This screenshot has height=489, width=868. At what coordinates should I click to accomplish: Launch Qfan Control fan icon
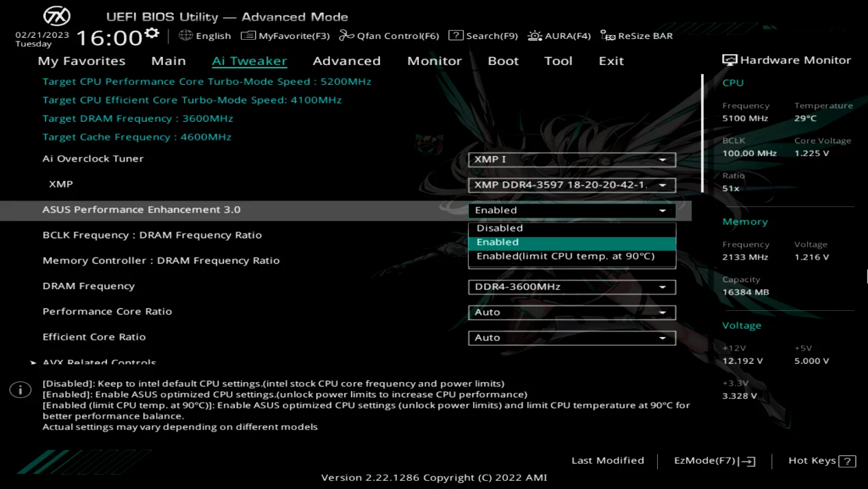click(347, 36)
